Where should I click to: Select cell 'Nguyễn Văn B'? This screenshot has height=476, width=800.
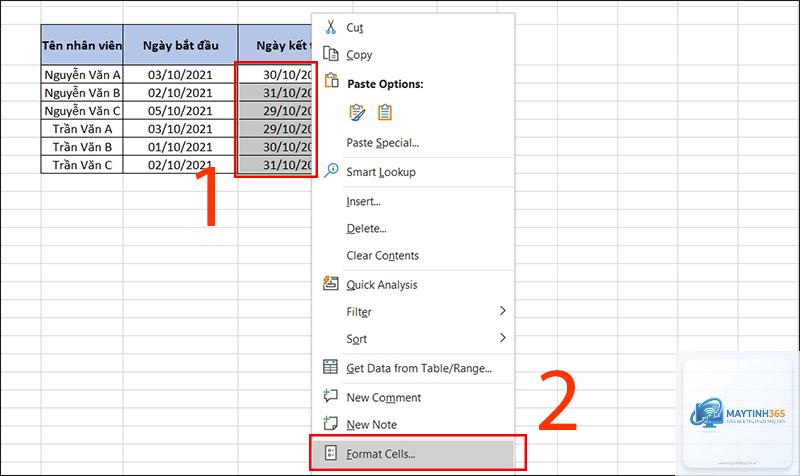pyautogui.click(x=82, y=93)
